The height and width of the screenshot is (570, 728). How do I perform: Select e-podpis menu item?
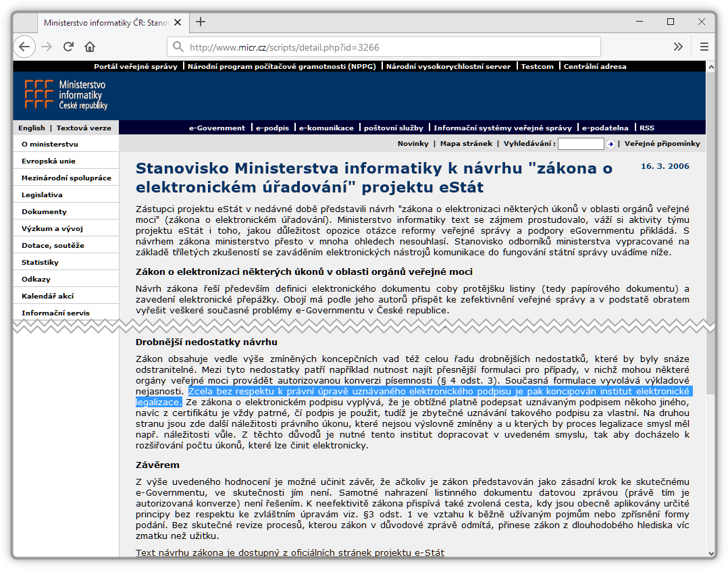coord(273,128)
